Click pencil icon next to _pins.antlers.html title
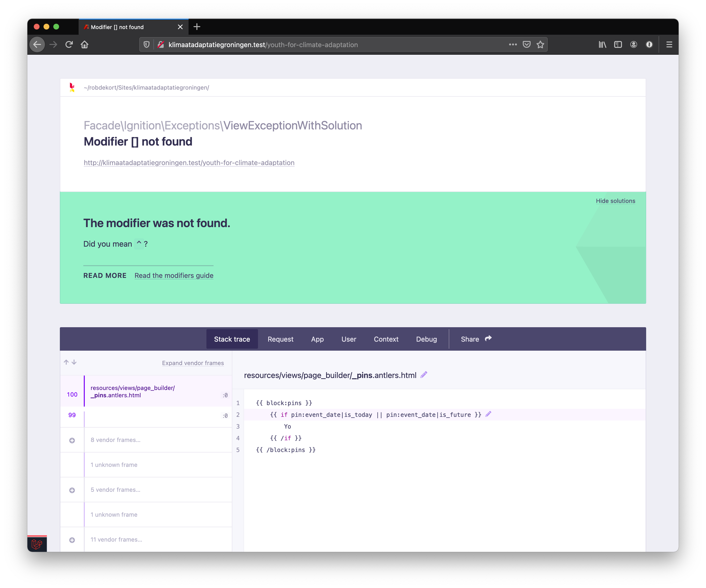This screenshot has width=706, height=588. point(424,375)
